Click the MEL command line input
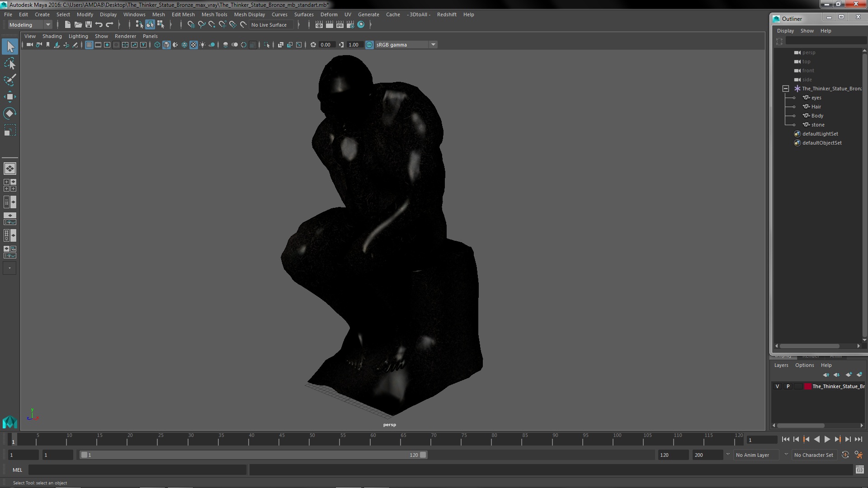Image resolution: width=868 pixels, height=488 pixels. click(x=137, y=470)
